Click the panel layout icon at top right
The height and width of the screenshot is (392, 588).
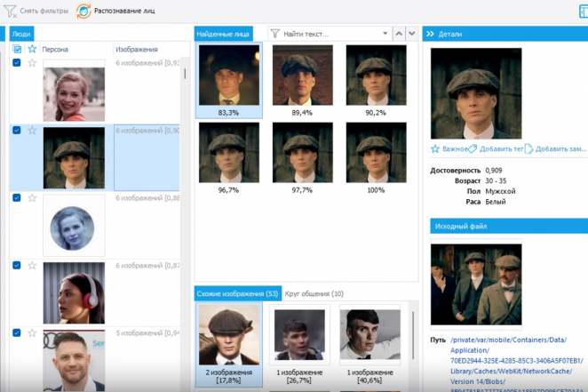click(x=583, y=11)
